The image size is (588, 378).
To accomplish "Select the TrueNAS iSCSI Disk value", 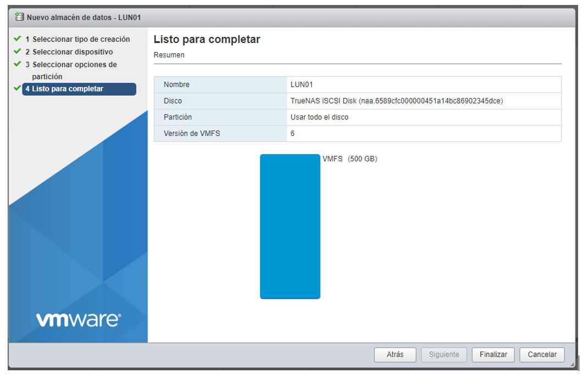I will click(x=397, y=101).
